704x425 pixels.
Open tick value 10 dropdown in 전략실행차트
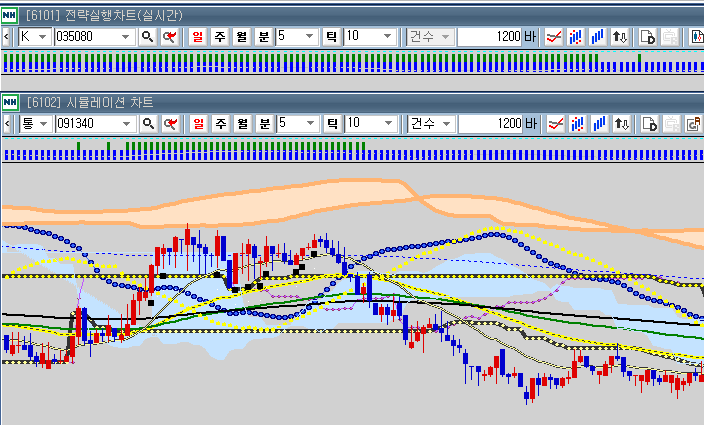(x=387, y=37)
